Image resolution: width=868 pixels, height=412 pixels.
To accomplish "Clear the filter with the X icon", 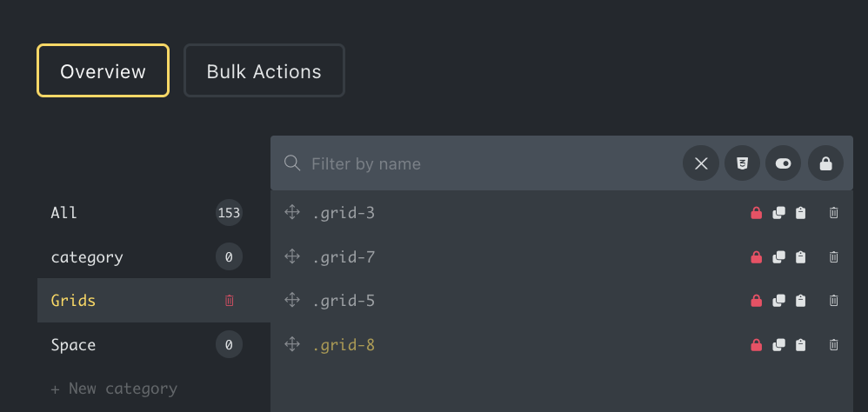I will coord(701,163).
